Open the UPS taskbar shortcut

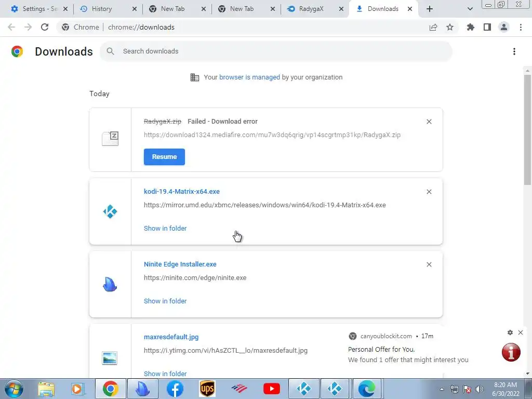(x=207, y=389)
